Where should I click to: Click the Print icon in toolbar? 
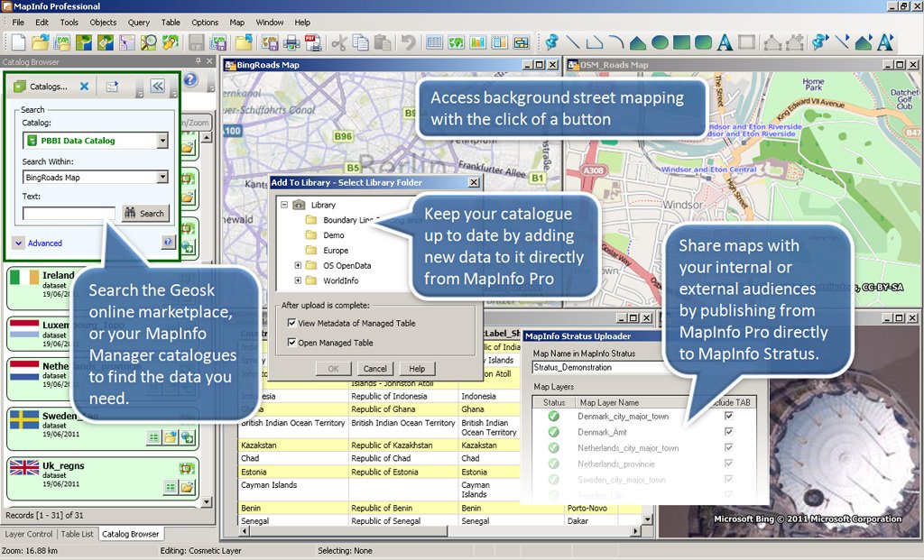tap(291, 42)
